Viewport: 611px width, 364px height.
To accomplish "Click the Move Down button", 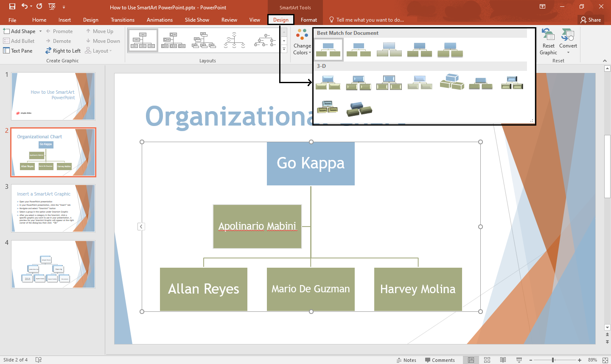I will point(103,41).
